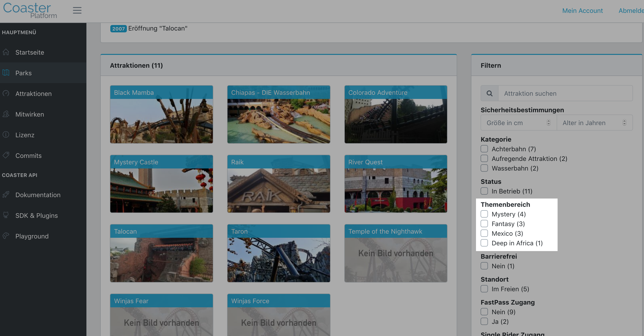
Task: Click the Attraktion suchen search field
Action: pos(565,93)
